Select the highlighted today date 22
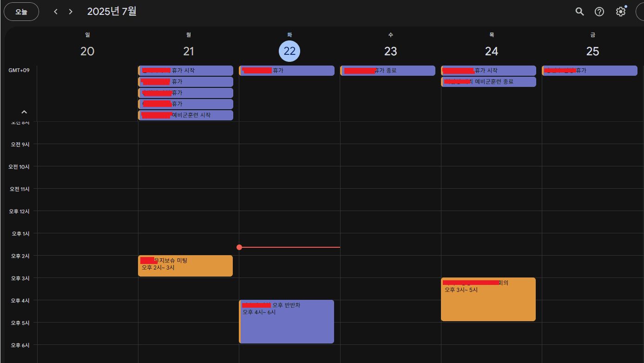The image size is (644, 363). click(x=289, y=51)
